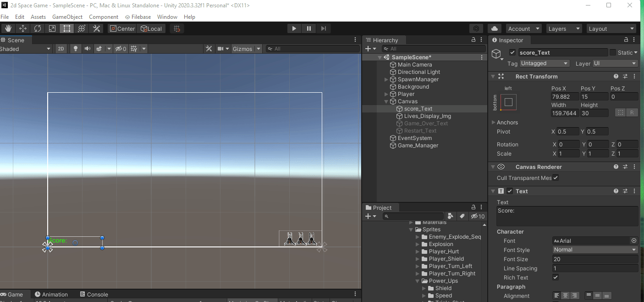The height and width of the screenshot is (302, 644).
Task: Switch to the Console tab
Action: tap(94, 294)
